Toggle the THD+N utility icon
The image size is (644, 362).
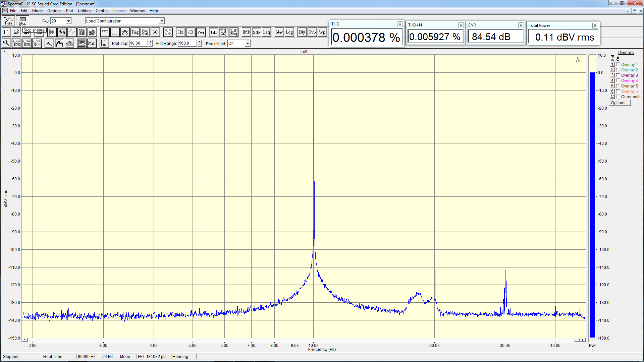[224, 32]
